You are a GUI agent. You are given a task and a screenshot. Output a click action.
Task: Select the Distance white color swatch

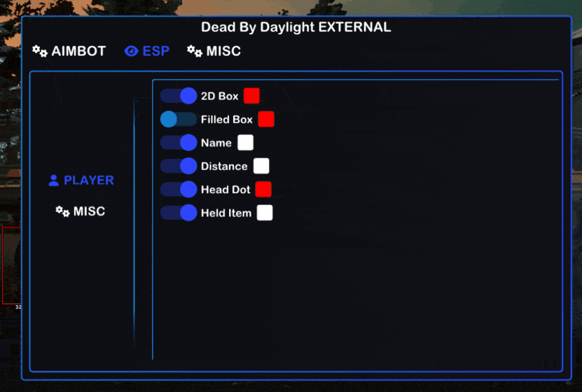pos(261,166)
